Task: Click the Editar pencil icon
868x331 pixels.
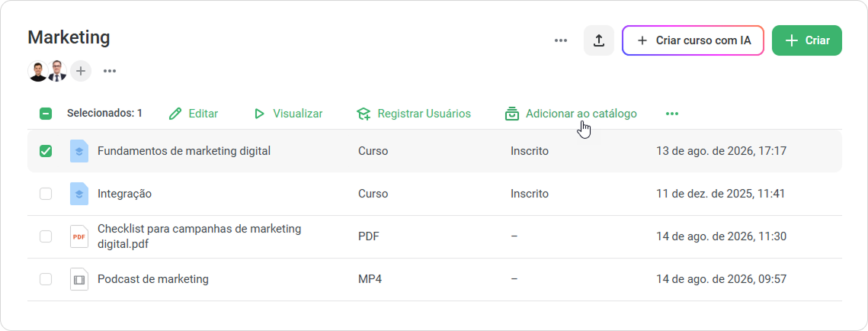Action: tap(175, 114)
